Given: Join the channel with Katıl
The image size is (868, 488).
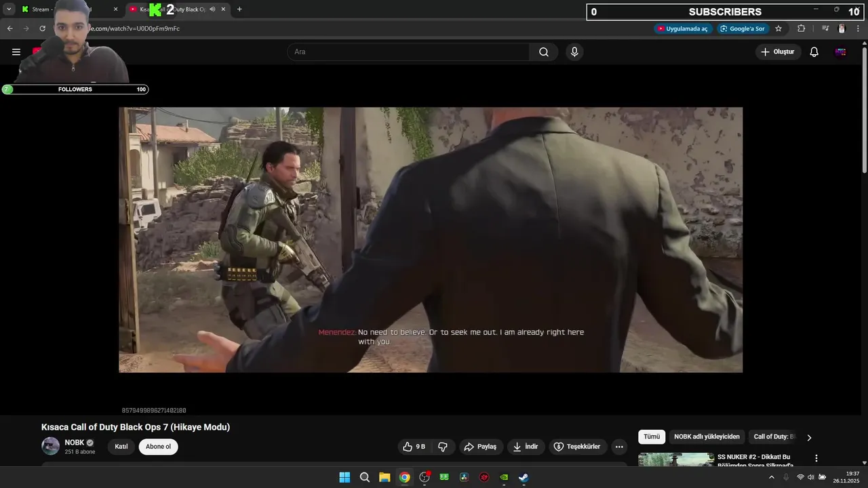Looking at the screenshot, I should pyautogui.click(x=121, y=447).
